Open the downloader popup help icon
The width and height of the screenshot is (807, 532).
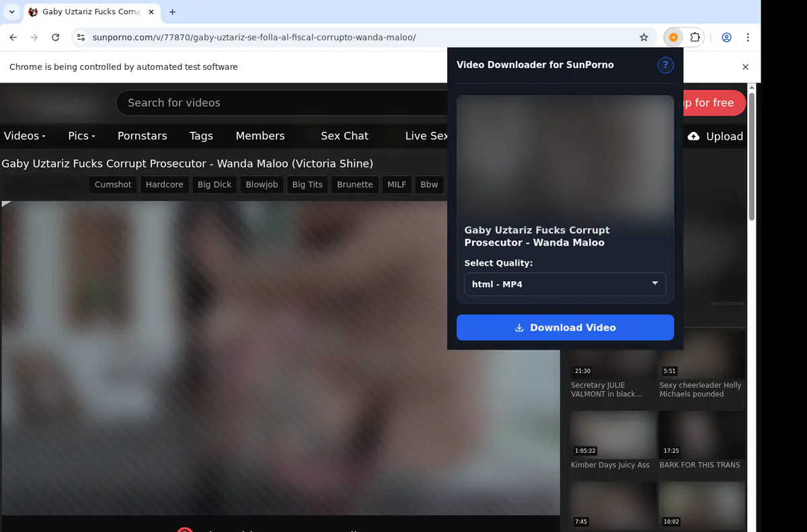(665, 65)
